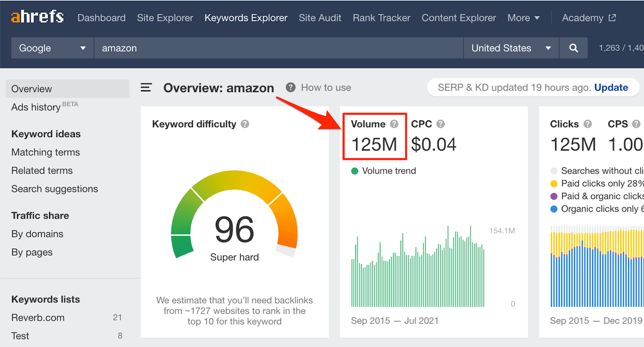Click the Traffic share heading

40,216
